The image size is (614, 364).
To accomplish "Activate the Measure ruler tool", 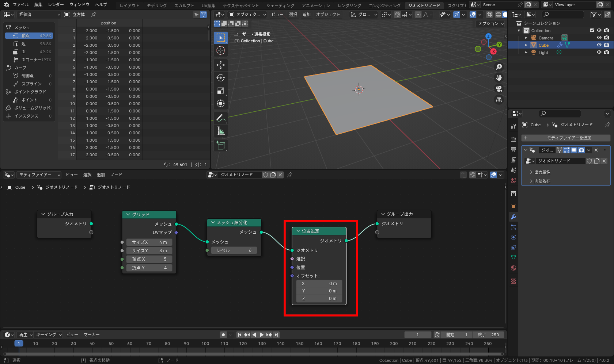I will (221, 131).
